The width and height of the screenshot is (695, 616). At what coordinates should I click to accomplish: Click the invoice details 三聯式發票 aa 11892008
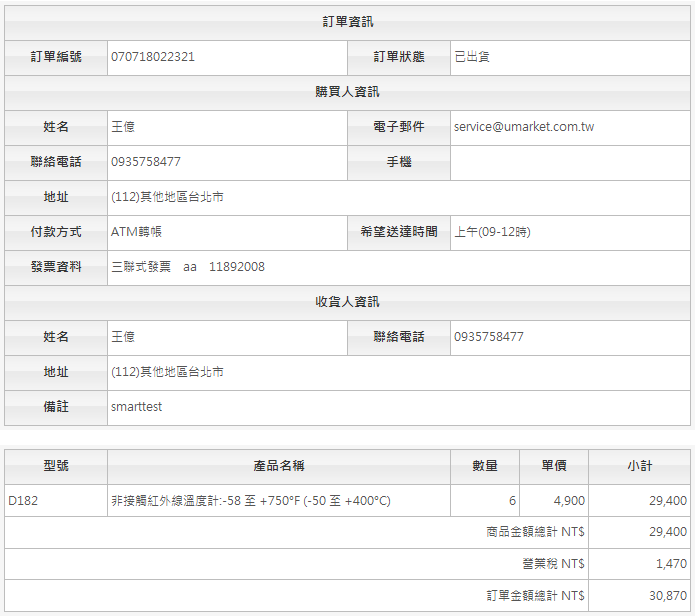coord(188,267)
